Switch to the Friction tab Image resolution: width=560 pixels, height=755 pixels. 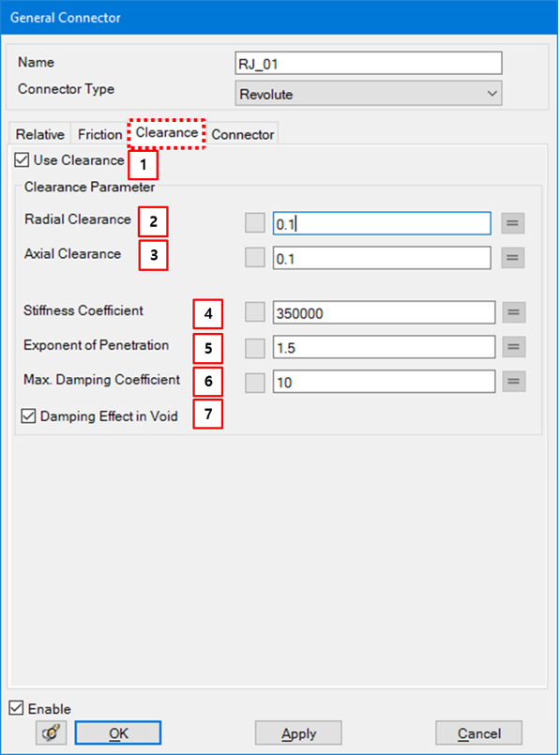[x=99, y=134]
